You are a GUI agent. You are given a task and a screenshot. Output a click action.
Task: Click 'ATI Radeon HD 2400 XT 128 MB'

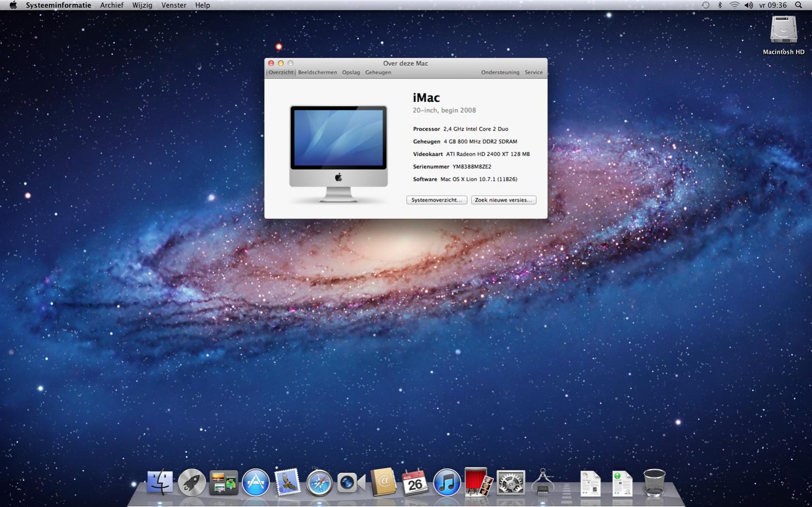487,154
